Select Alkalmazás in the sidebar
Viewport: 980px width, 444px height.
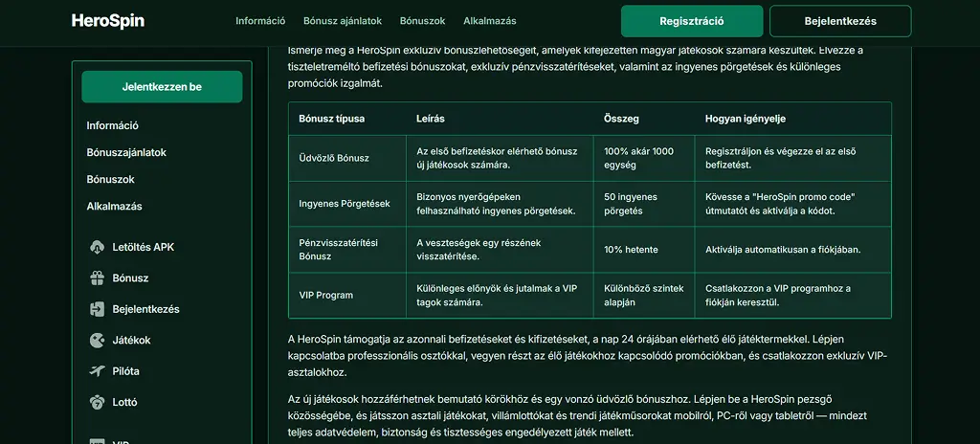click(115, 207)
